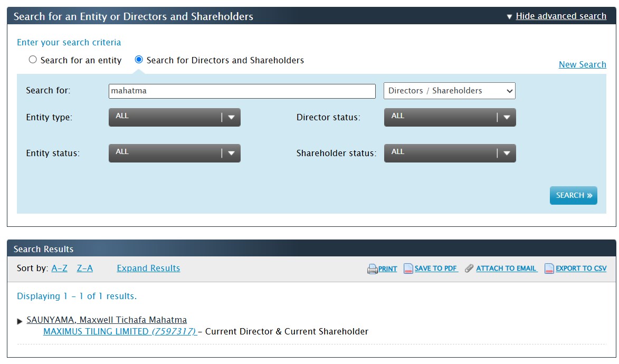Click the 'Search Results' panel heading
The height and width of the screenshot is (364, 619).
tap(43, 249)
